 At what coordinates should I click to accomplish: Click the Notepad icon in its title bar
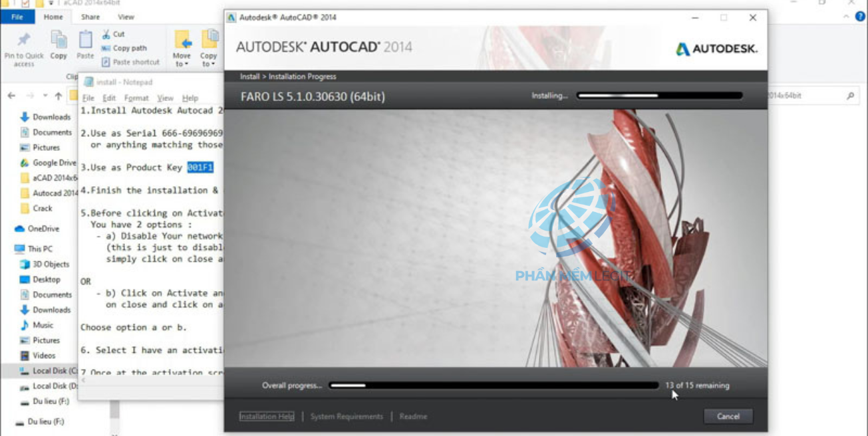[88, 82]
